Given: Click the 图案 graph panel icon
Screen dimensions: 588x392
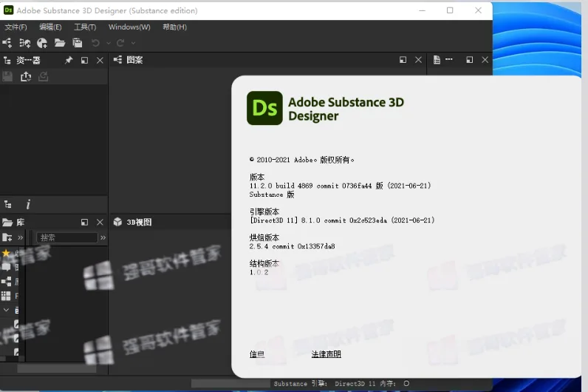Looking at the screenshot, I should click(x=117, y=60).
